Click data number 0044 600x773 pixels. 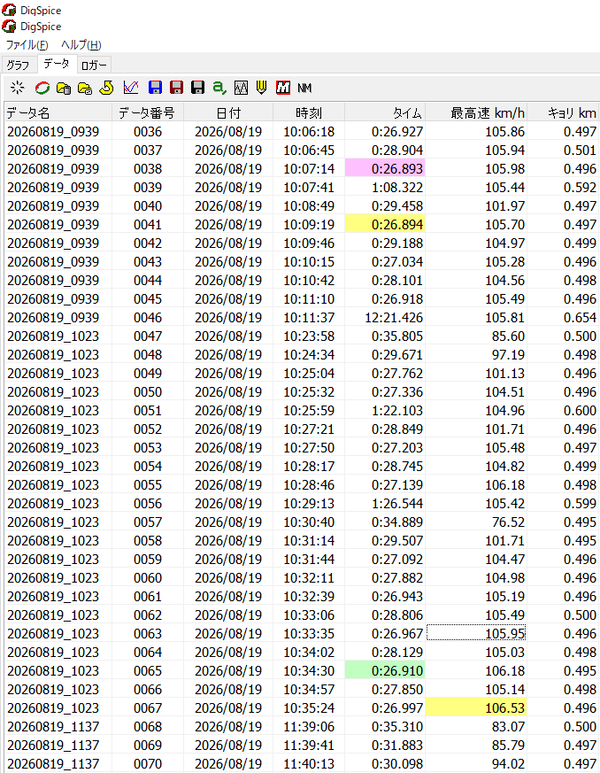tap(147, 280)
